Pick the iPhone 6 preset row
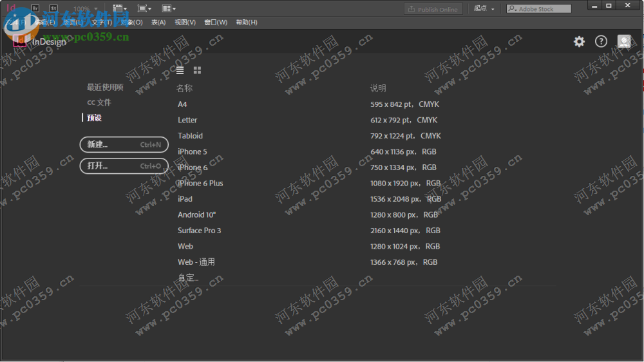This screenshot has height=362, width=644. [x=193, y=167]
